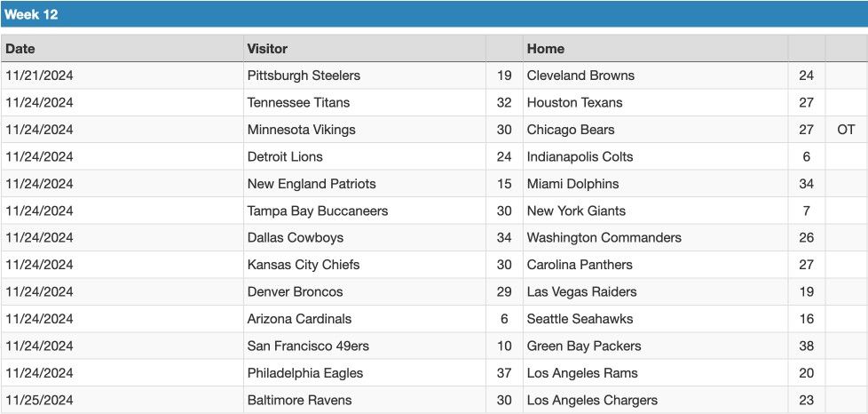Open the Philadelphia Eagles entry
The width and height of the screenshot is (868, 414).
coord(305,373)
